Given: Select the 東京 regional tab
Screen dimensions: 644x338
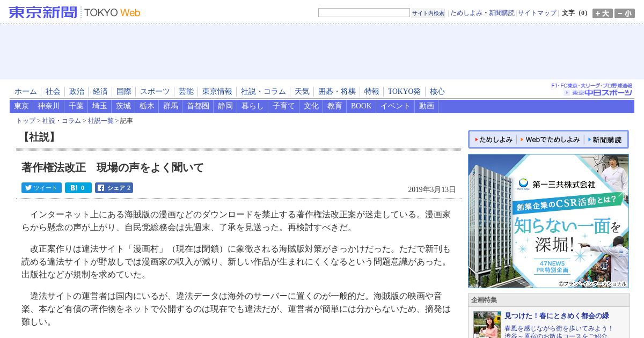Looking at the screenshot, I should tap(21, 106).
